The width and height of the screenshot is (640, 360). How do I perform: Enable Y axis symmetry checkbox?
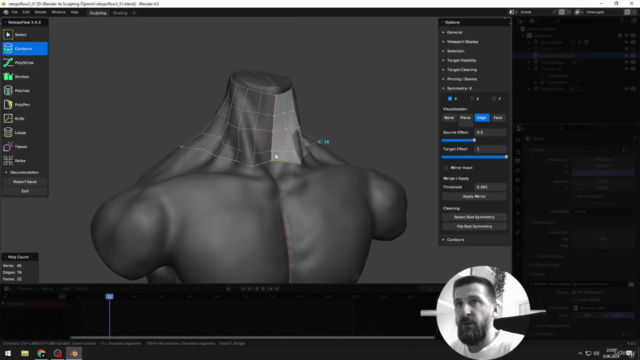(472, 99)
